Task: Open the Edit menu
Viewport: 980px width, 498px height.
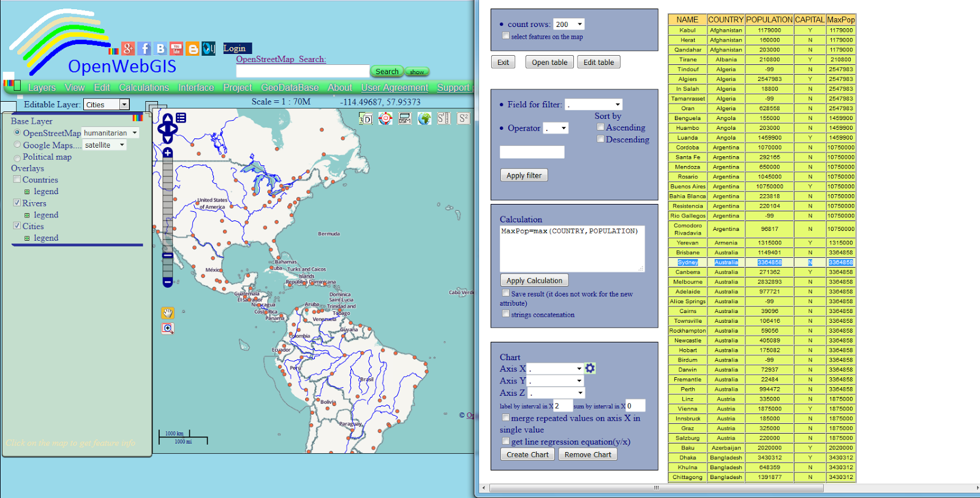Action: [x=102, y=88]
